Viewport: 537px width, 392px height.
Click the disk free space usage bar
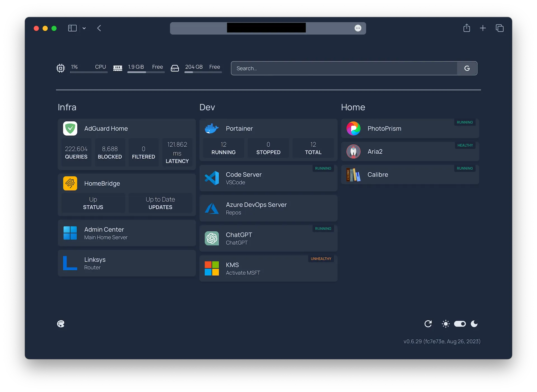coord(203,72)
